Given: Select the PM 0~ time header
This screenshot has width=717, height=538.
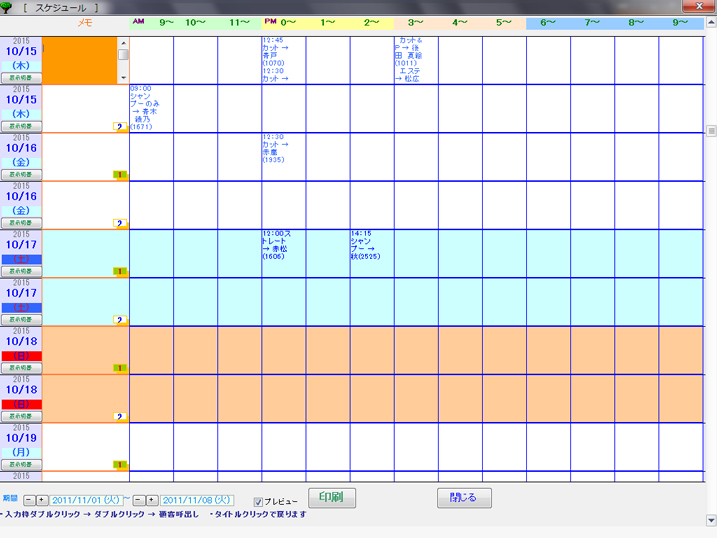Looking at the screenshot, I should tap(284, 23).
